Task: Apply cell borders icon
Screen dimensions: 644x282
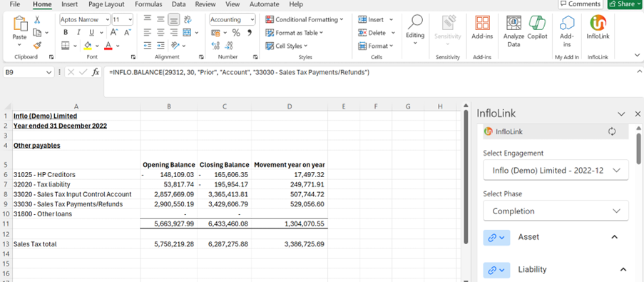Action: pyautogui.click(x=66, y=46)
